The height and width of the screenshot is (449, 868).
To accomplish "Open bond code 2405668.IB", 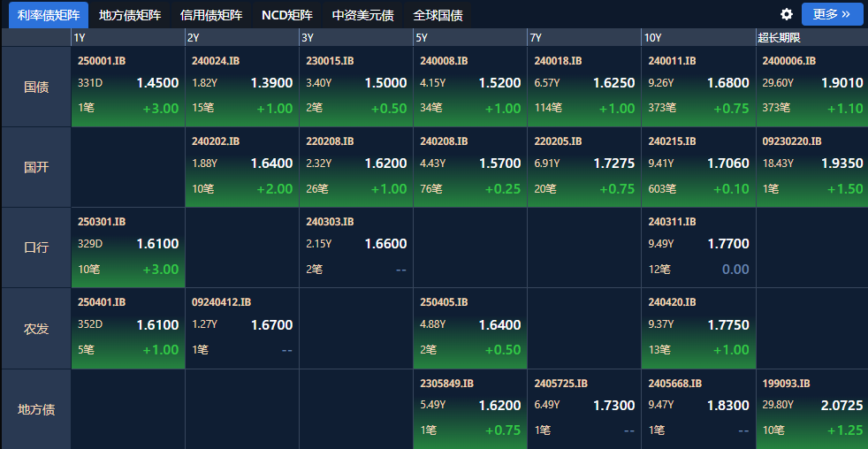I will tap(674, 384).
